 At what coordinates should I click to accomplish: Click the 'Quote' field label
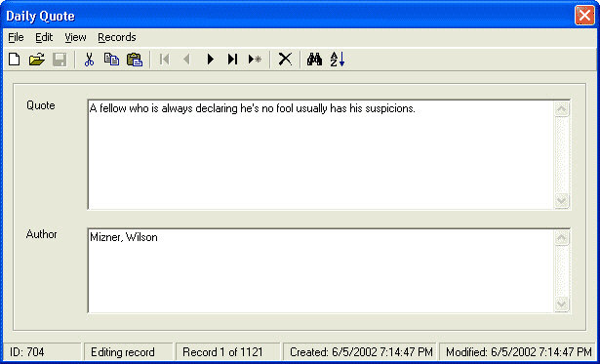41,105
